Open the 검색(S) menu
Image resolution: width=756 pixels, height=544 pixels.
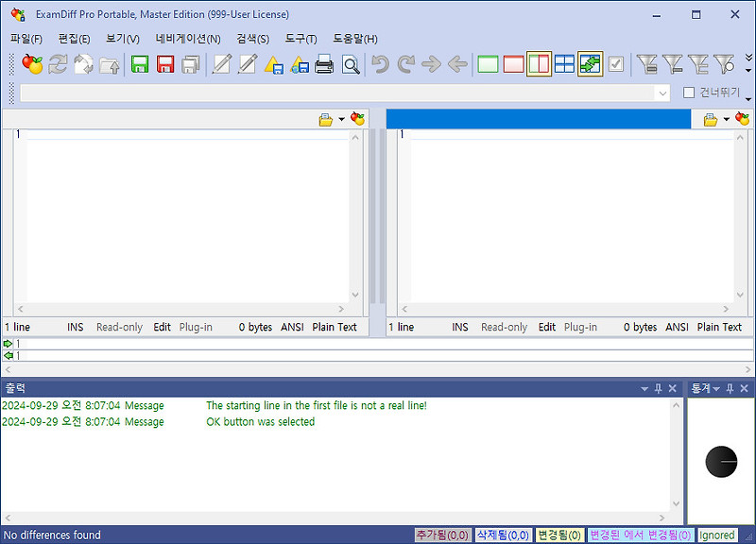click(x=252, y=39)
